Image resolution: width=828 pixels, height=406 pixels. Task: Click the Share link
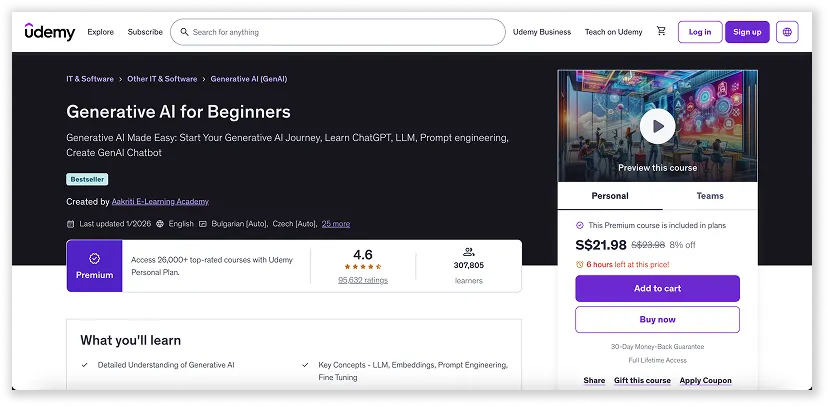point(594,381)
